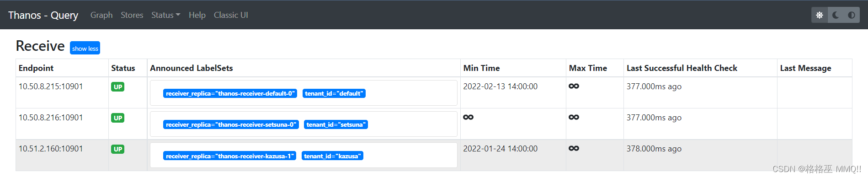Click the UP badge for 10.50.8.216:10901
868x178 pixels.
pos(118,118)
